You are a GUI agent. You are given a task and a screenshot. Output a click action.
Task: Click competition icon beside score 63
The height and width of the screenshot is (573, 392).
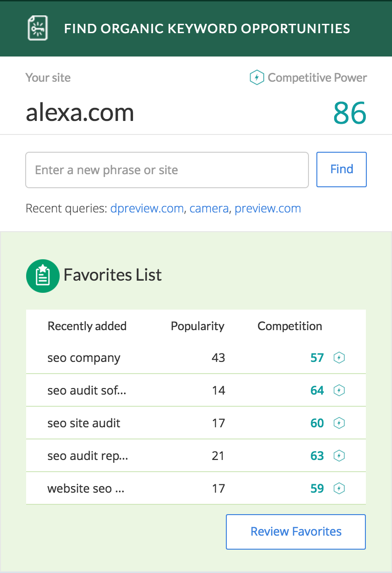(x=339, y=456)
